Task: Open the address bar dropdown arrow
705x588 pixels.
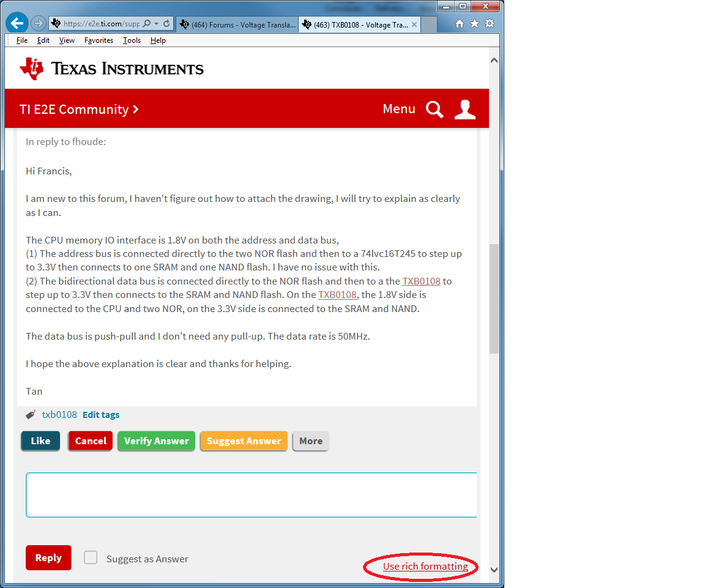Action: click(157, 23)
